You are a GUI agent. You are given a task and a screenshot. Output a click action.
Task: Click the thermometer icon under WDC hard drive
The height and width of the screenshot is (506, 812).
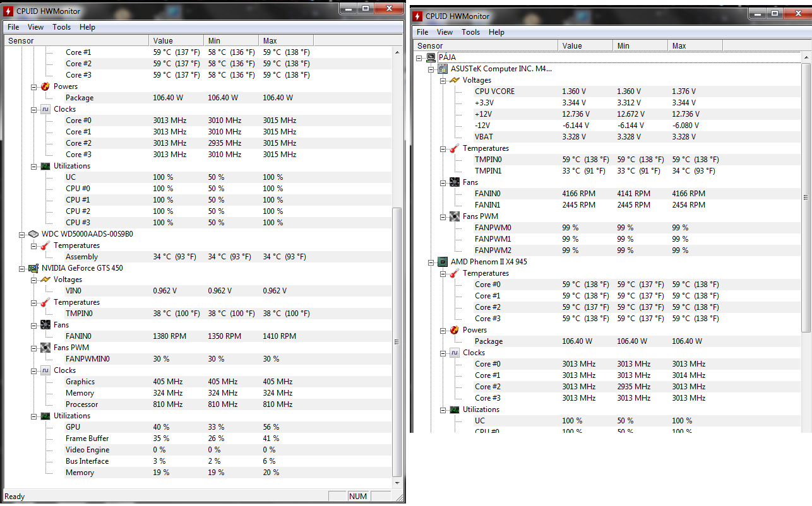click(x=45, y=245)
